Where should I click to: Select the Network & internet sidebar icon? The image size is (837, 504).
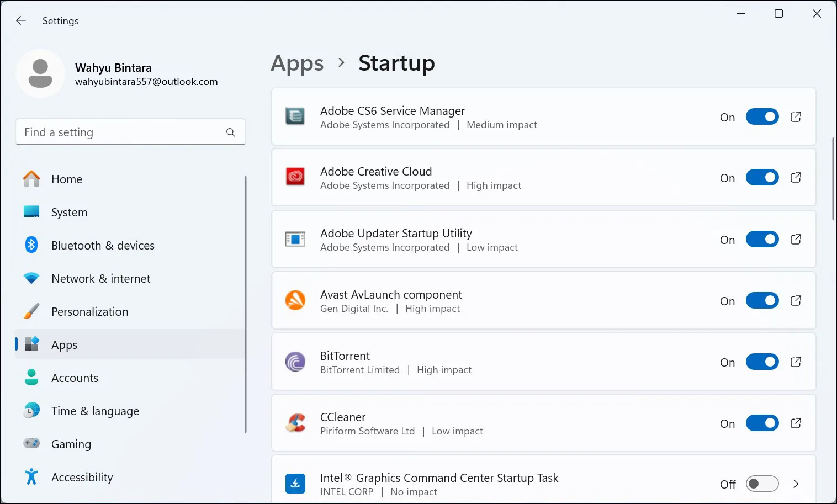[31, 278]
